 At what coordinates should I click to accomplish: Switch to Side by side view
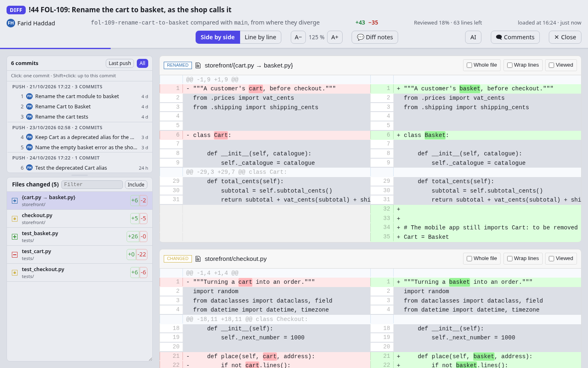click(218, 37)
